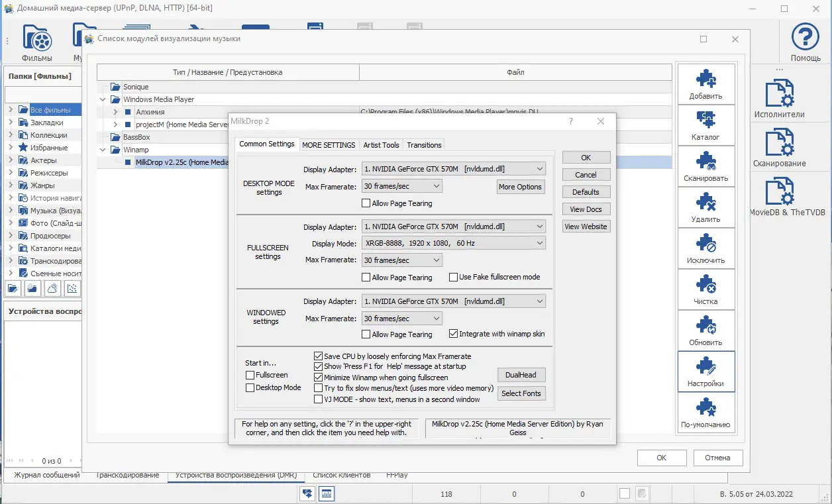Check the Start in Fullscreen box

tap(250, 375)
